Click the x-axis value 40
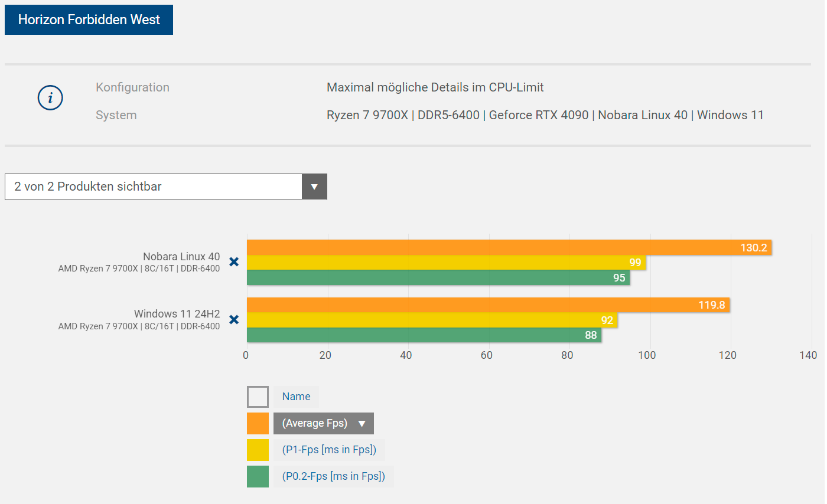Image resolution: width=827 pixels, height=504 pixels. [406, 355]
